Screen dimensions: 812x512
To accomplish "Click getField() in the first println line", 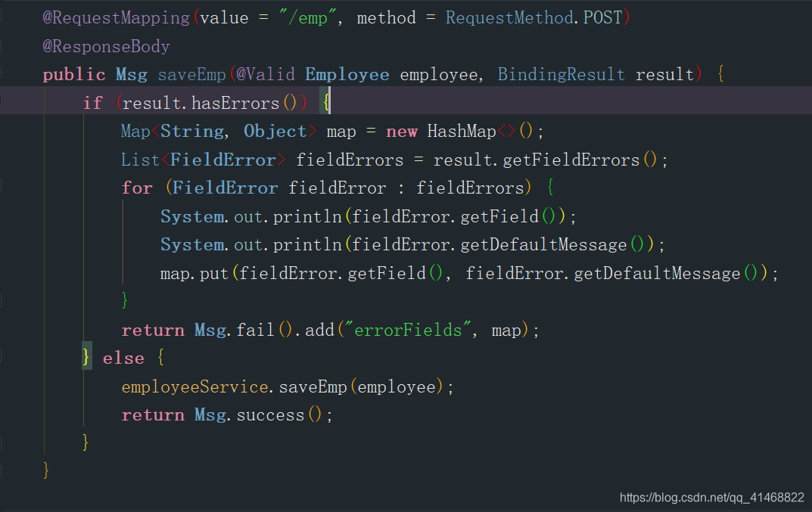I will 508,216.
